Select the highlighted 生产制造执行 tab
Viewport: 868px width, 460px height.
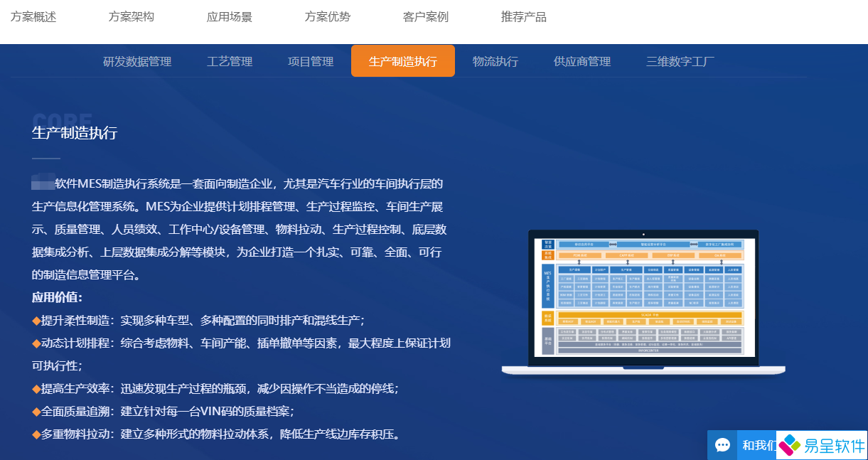402,61
